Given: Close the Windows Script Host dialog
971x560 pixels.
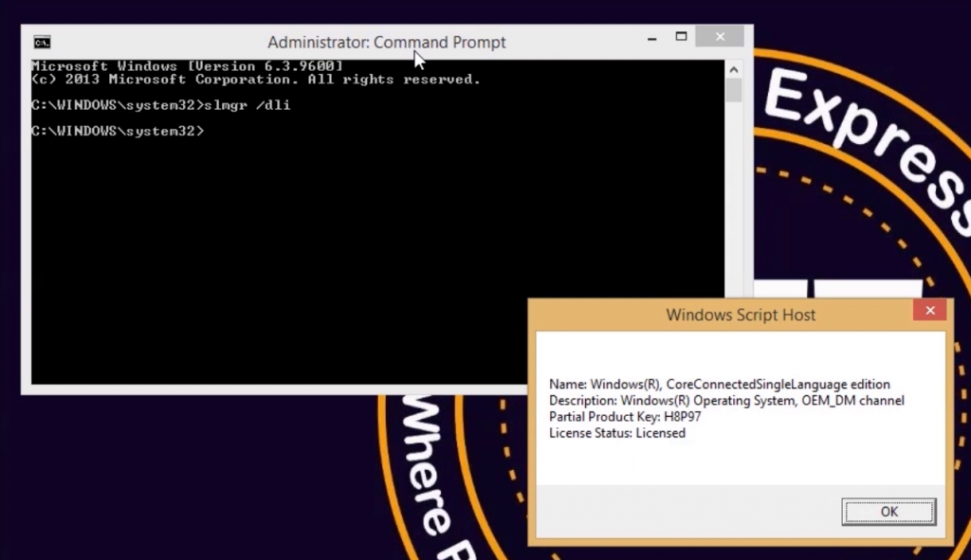Looking at the screenshot, I should pos(929,311).
